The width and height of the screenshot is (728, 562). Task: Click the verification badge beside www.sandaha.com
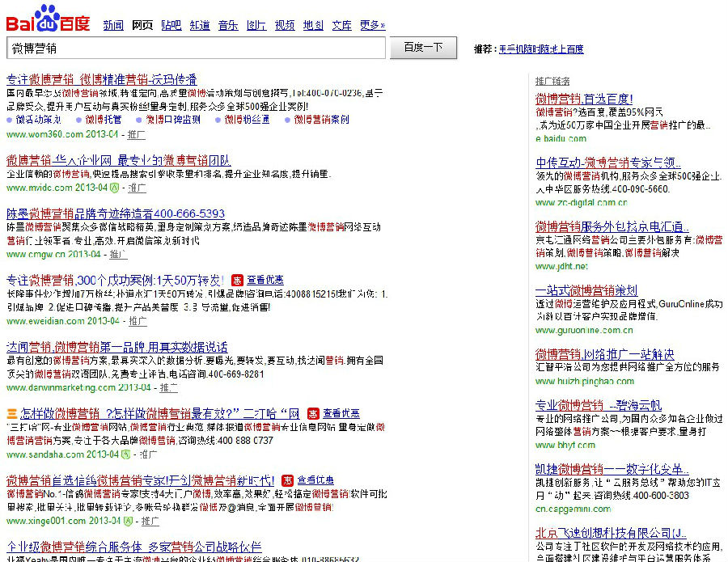pyautogui.click(x=125, y=454)
